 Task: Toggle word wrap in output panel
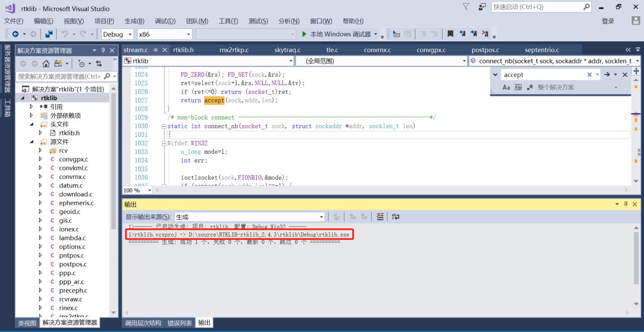coord(395,217)
